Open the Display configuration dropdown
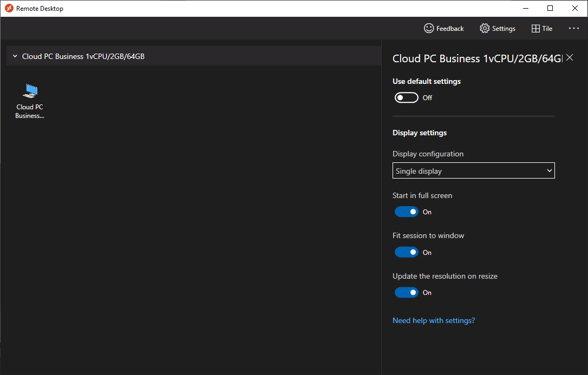 473,171
